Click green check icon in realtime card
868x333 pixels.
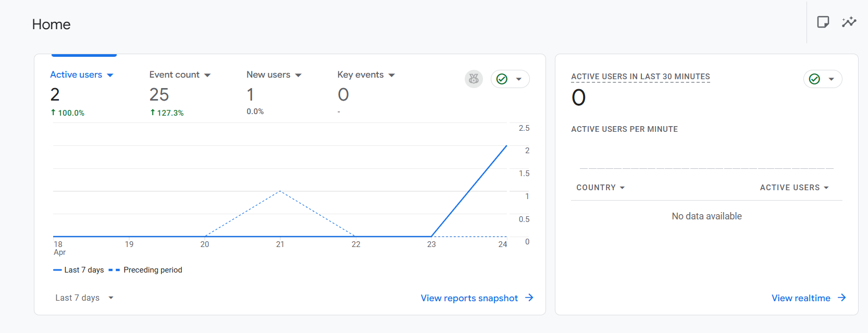pyautogui.click(x=814, y=79)
